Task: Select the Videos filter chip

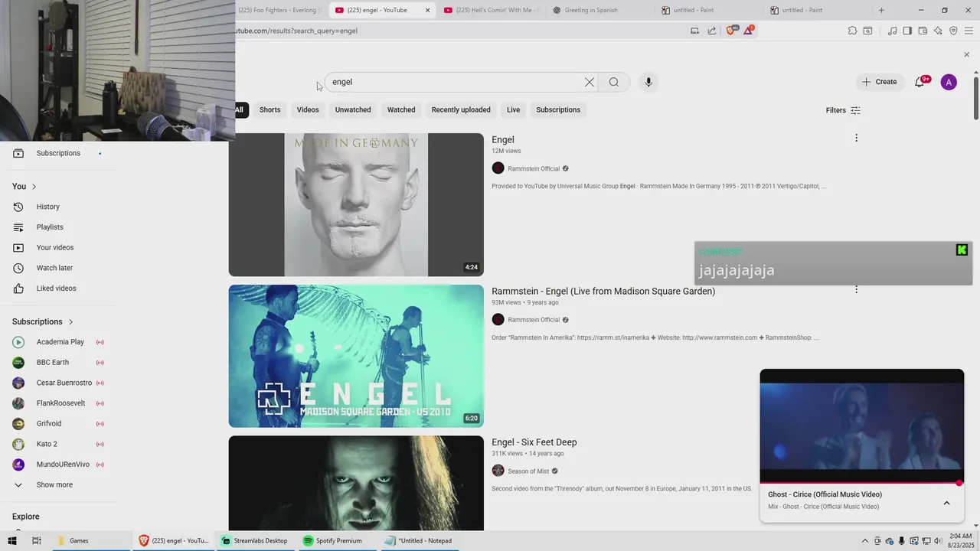Action: pos(308,109)
